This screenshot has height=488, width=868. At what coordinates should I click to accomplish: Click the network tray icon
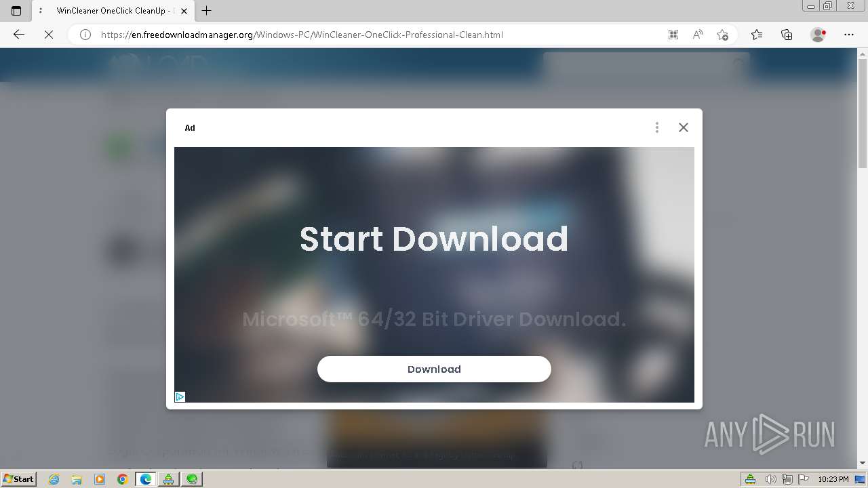(x=787, y=479)
